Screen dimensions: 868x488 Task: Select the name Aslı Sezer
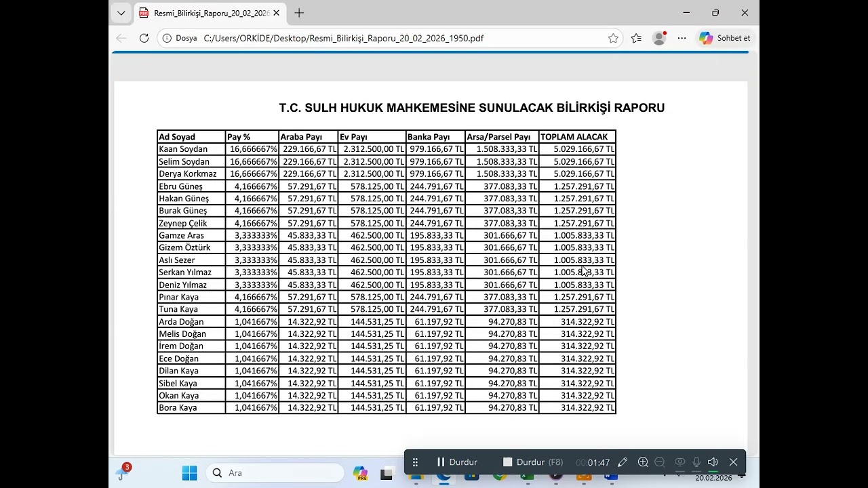tap(177, 260)
